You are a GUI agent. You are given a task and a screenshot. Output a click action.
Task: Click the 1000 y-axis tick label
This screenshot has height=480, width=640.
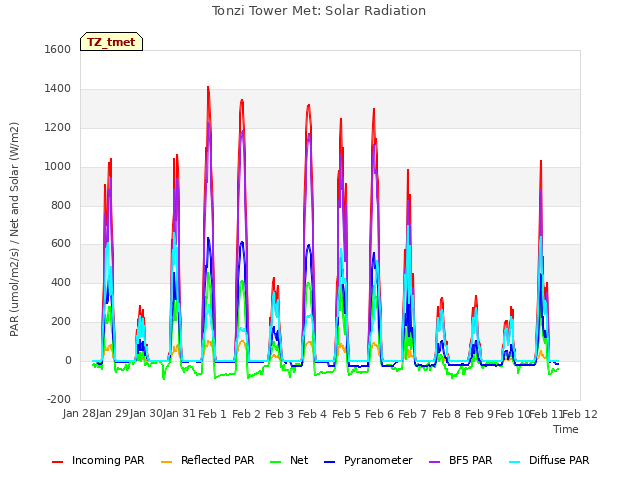pyautogui.click(x=58, y=167)
